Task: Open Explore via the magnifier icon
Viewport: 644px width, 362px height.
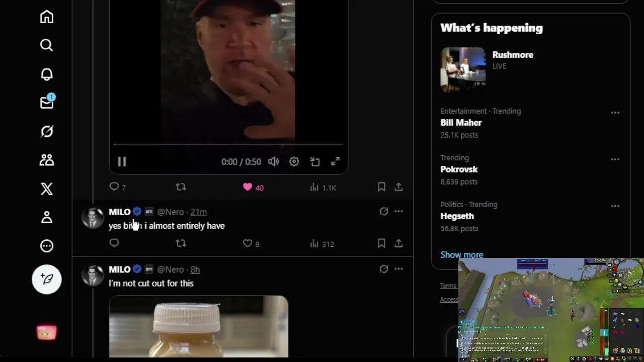Action: click(x=47, y=45)
